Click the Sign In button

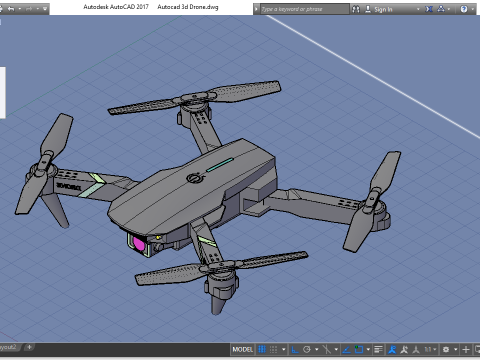point(379,9)
